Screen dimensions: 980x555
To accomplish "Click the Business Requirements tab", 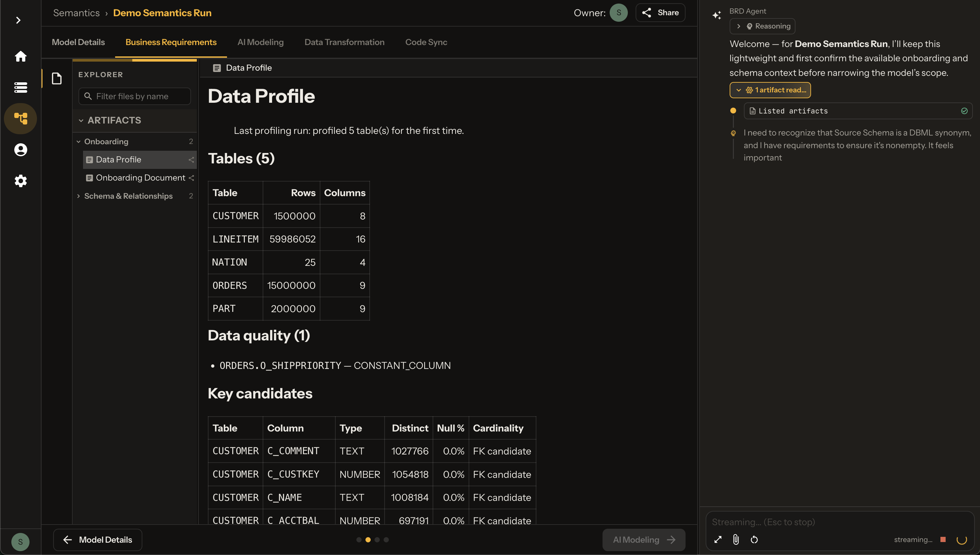I will point(171,42).
